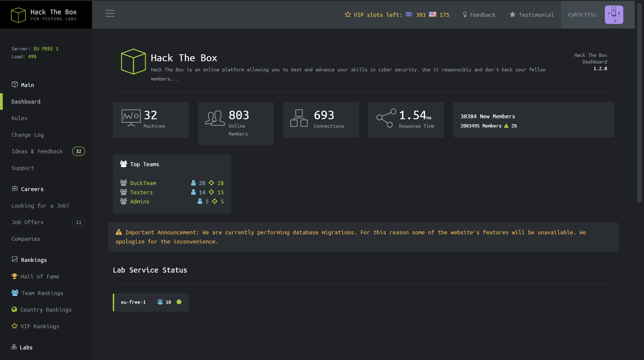Click the cyb3ritic profile avatar
The image size is (644, 360).
click(x=614, y=15)
